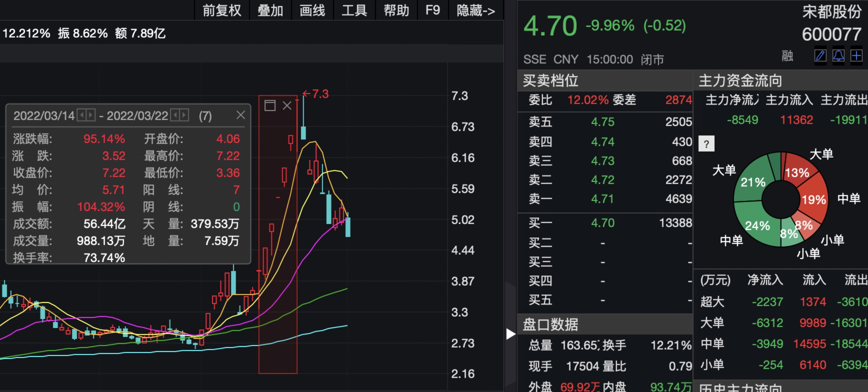Click 隐藏-> to hide side panel
Viewport: 868px width, 392px height.
pos(475,10)
